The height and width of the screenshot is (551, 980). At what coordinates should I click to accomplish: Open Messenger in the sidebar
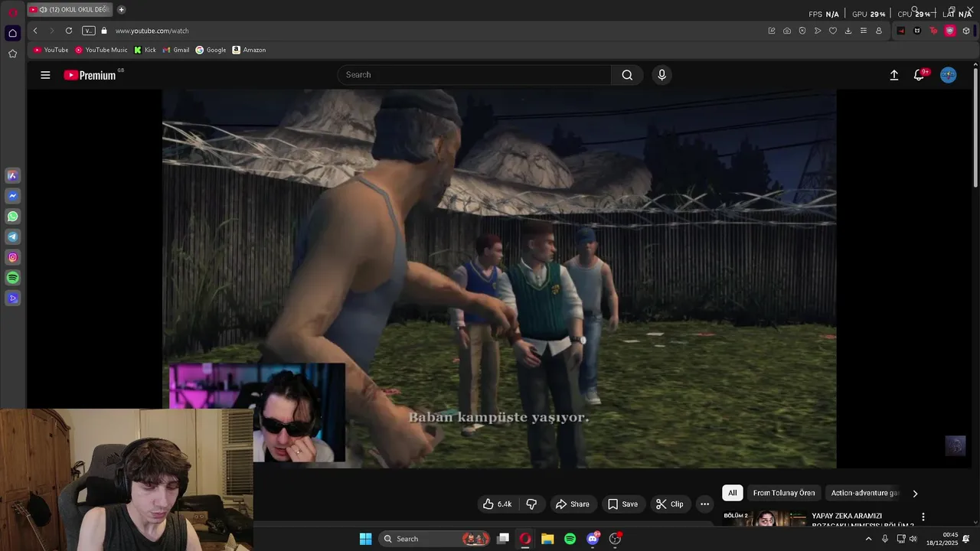(x=12, y=196)
